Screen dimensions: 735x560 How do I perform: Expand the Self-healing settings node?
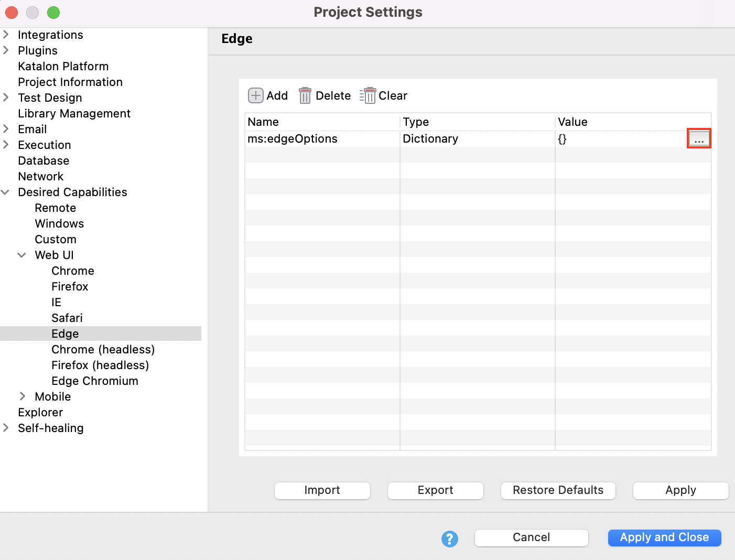click(6, 428)
